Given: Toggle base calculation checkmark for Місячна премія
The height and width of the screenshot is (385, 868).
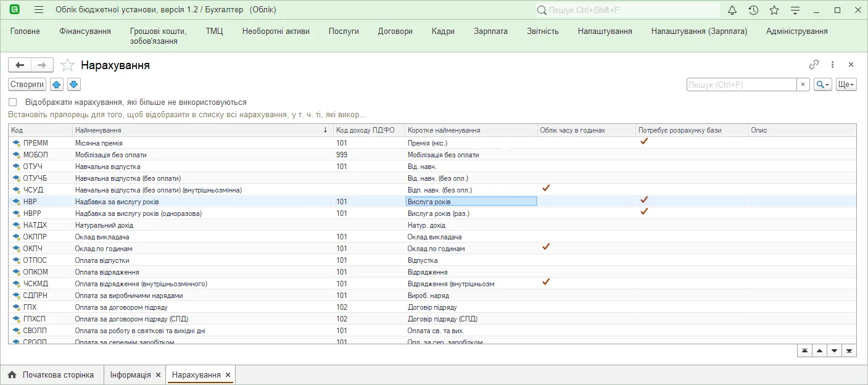Looking at the screenshot, I should 644,141.
